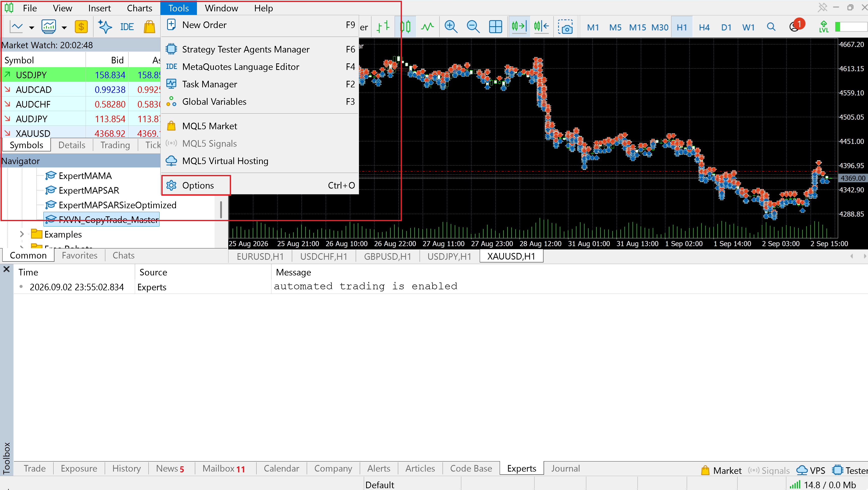Switch to the Details tab in Market Watch

point(72,145)
